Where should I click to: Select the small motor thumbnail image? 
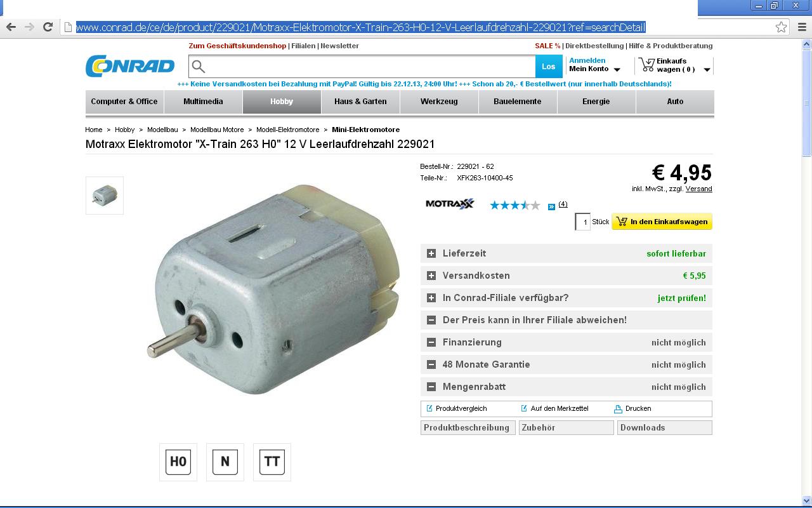click(105, 196)
